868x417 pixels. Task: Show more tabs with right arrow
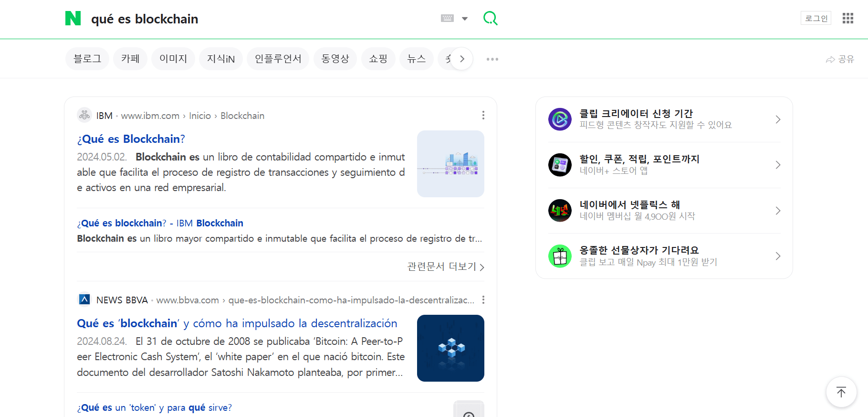point(461,59)
